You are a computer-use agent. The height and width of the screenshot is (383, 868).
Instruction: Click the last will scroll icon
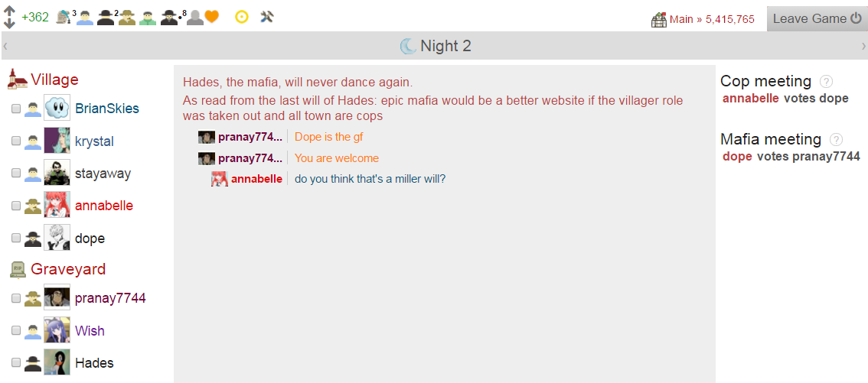coord(64,17)
